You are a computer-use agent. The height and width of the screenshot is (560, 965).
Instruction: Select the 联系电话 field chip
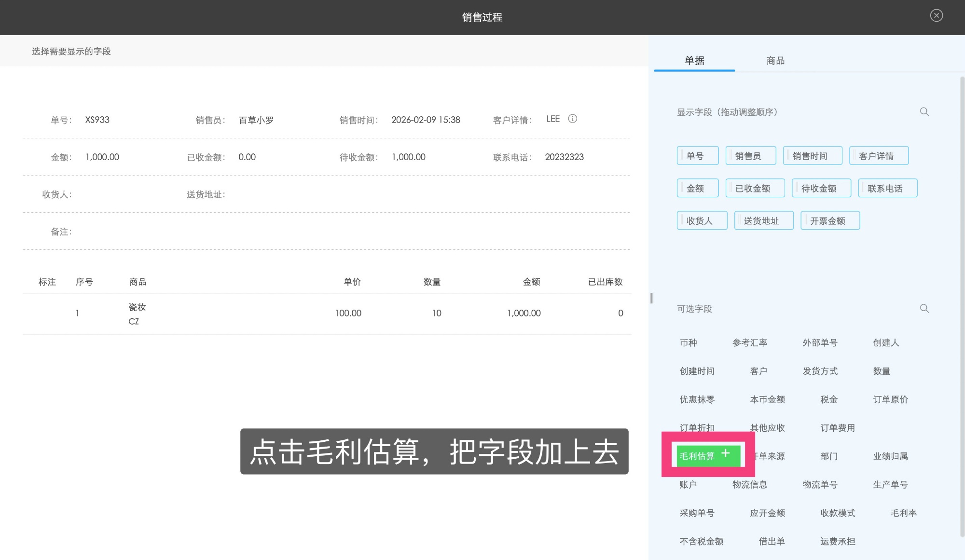(887, 188)
